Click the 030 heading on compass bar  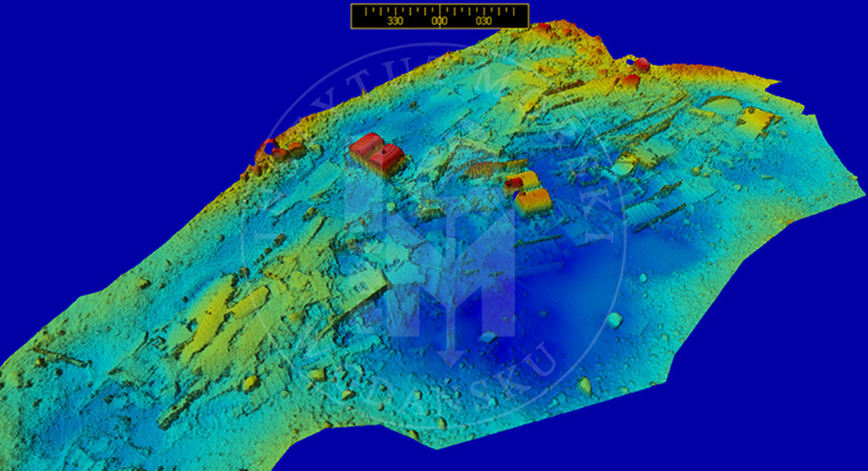pyautogui.click(x=484, y=21)
